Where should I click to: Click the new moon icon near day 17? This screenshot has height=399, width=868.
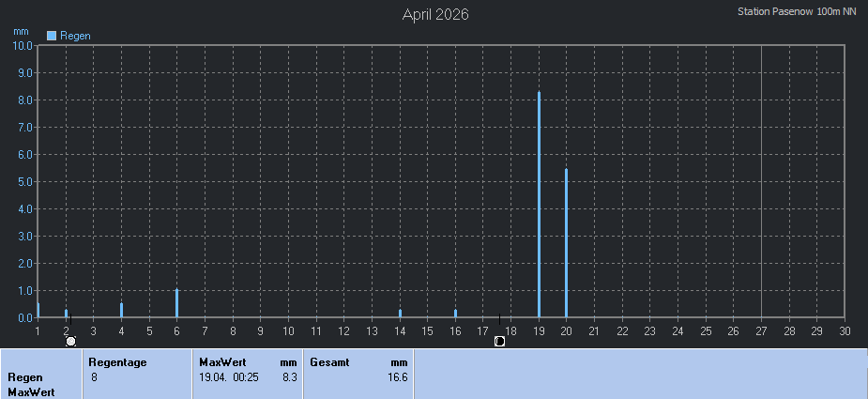coord(499,342)
